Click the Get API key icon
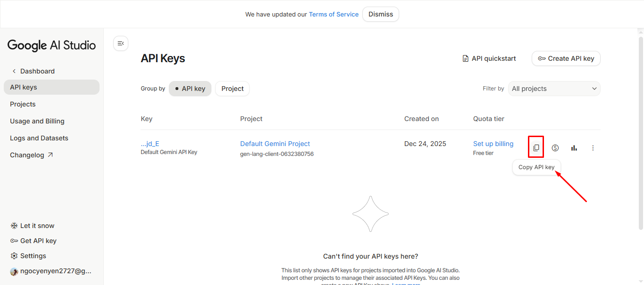 tap(14, 241)
